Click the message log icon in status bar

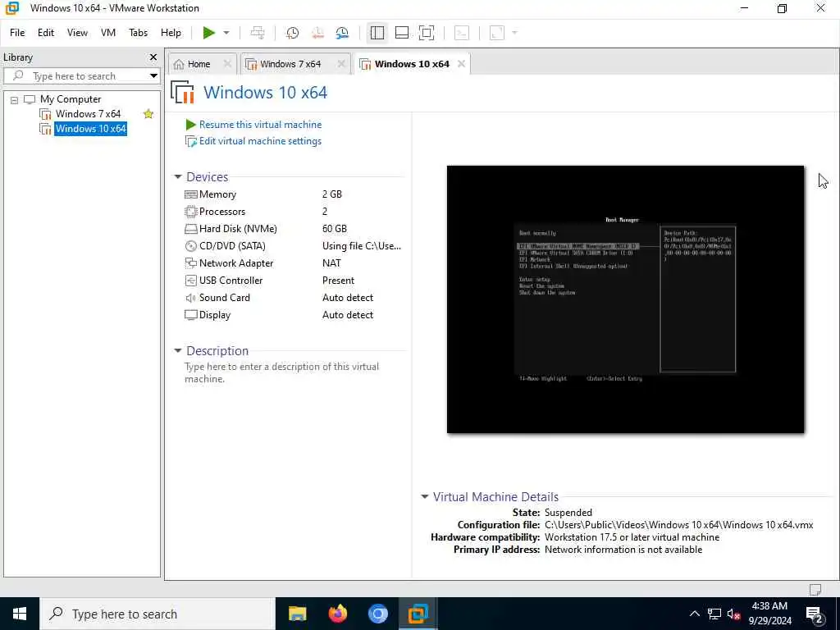[x=815, y=590]
